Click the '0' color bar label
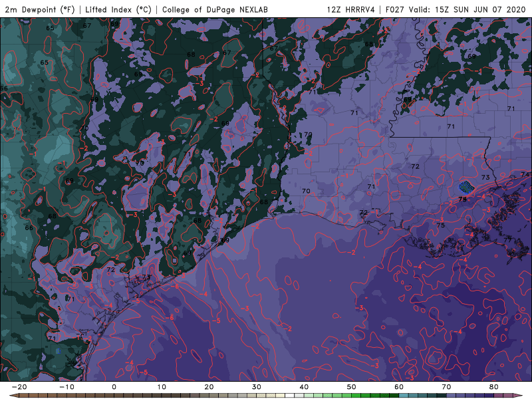Viewport: 532px width, 399px height. coord(114,387)
